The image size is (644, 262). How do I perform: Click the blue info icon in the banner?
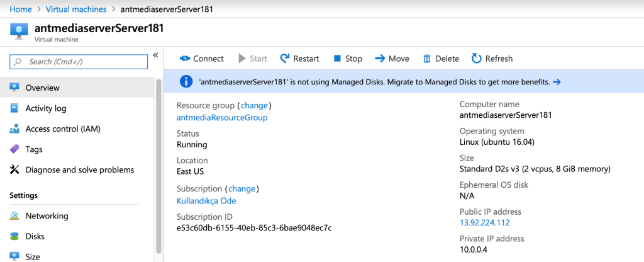click(x=186, y=81)
